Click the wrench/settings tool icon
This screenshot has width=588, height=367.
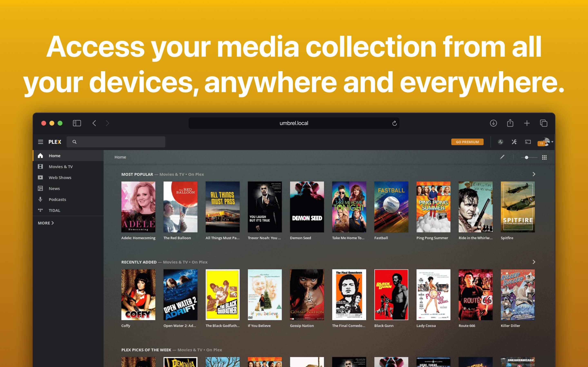click(514, 142)
